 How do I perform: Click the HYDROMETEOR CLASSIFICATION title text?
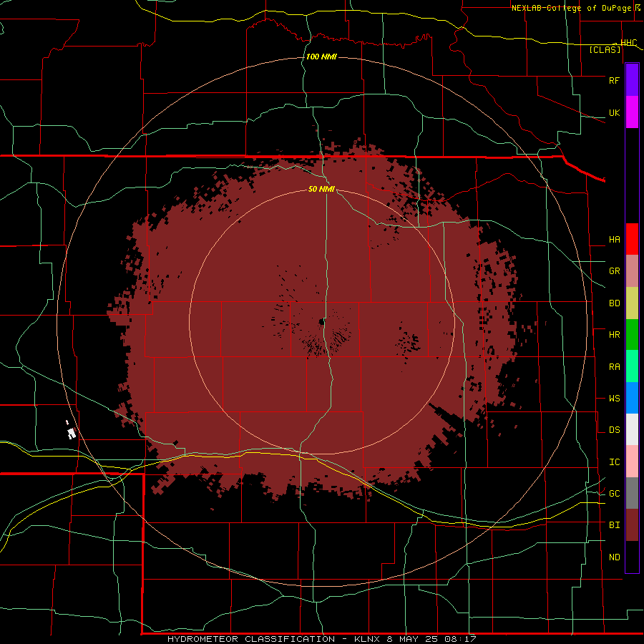click(x=251, y=639)
